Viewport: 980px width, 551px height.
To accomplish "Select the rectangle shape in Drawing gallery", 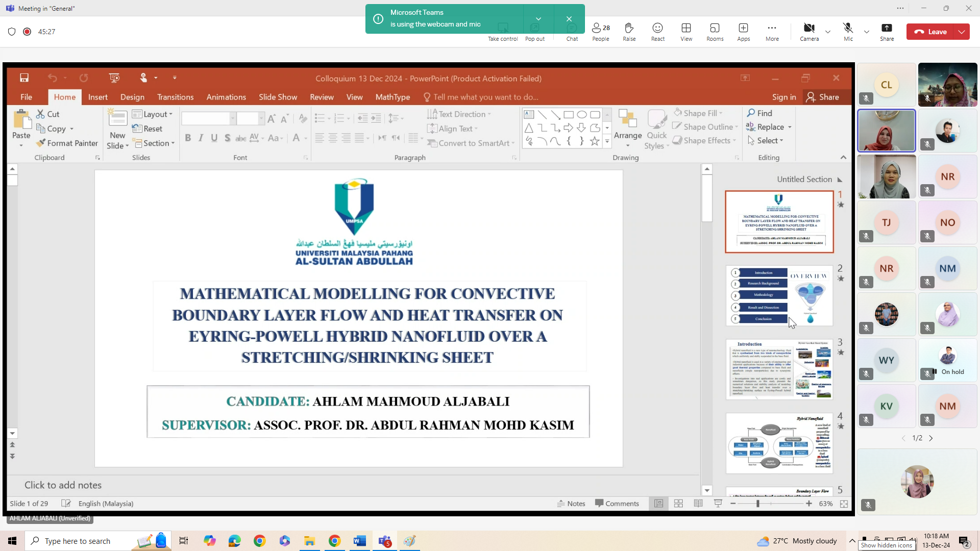I will [x=569, y=115].
